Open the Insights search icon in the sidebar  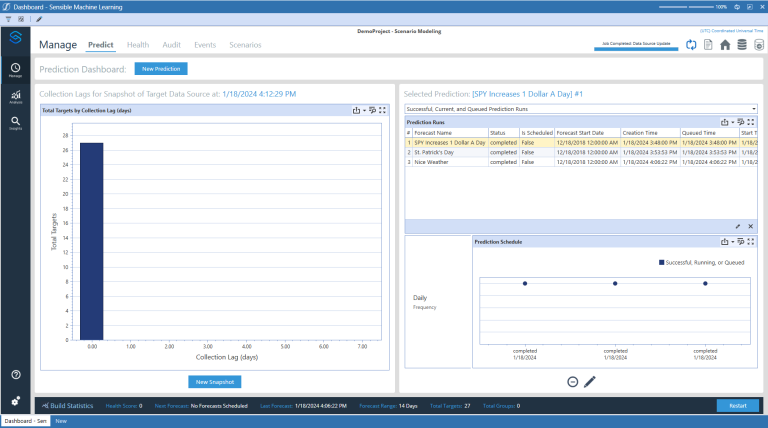pyautogui.click(x=16, y=122)
